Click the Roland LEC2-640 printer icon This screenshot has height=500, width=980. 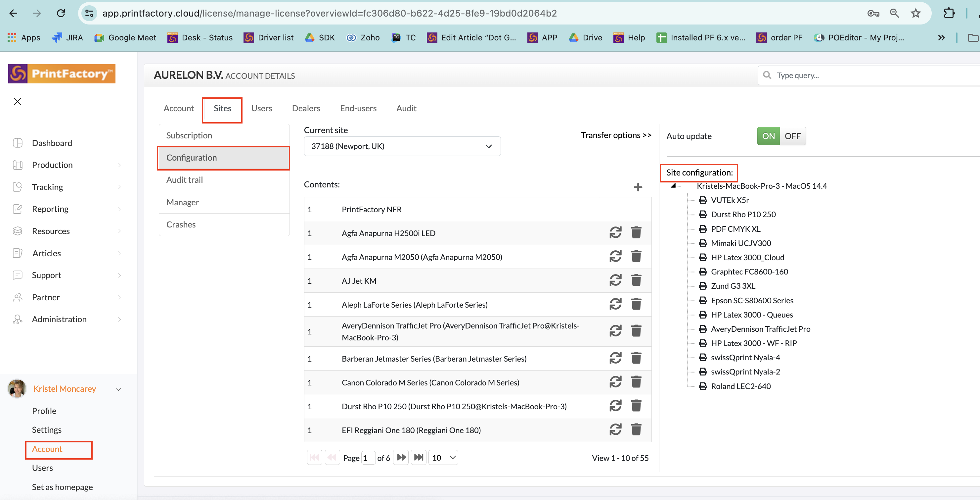pos(702,386)
